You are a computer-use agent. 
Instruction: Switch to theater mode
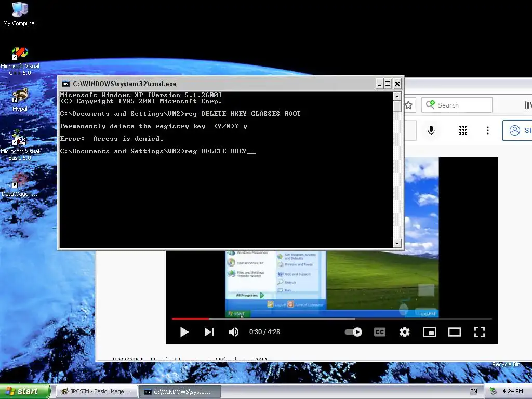[x=454, y=332]
